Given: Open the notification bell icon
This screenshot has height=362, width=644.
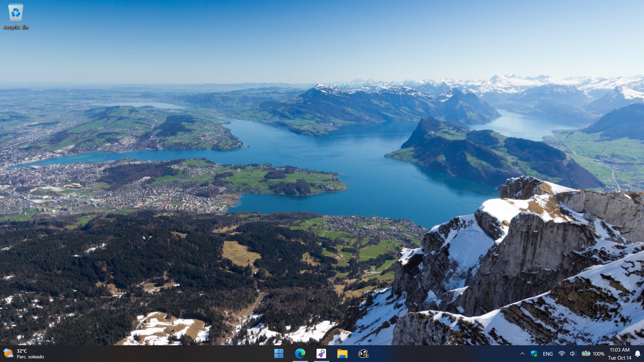Looking at the screenshot, I should pos(638,354).
